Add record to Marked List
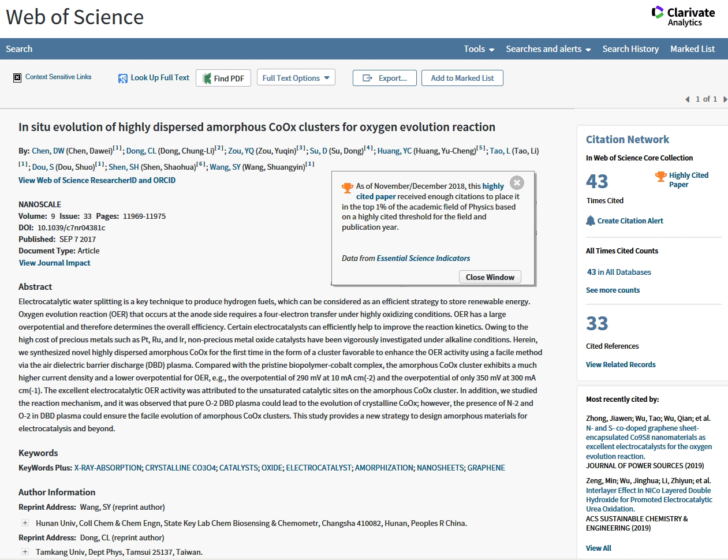Image resolution: width=728 pixels, height=560 pixels. [462, 78]
